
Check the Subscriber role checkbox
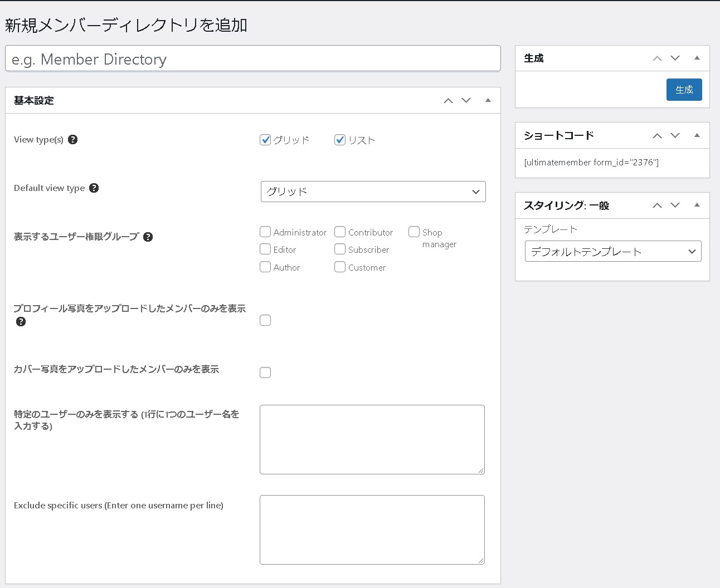coord(340,249)
